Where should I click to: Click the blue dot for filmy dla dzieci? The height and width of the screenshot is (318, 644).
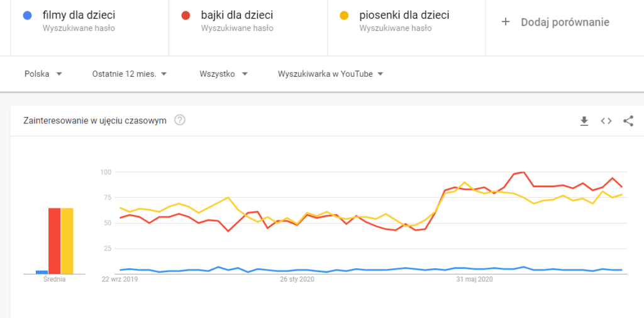[26, 14]
